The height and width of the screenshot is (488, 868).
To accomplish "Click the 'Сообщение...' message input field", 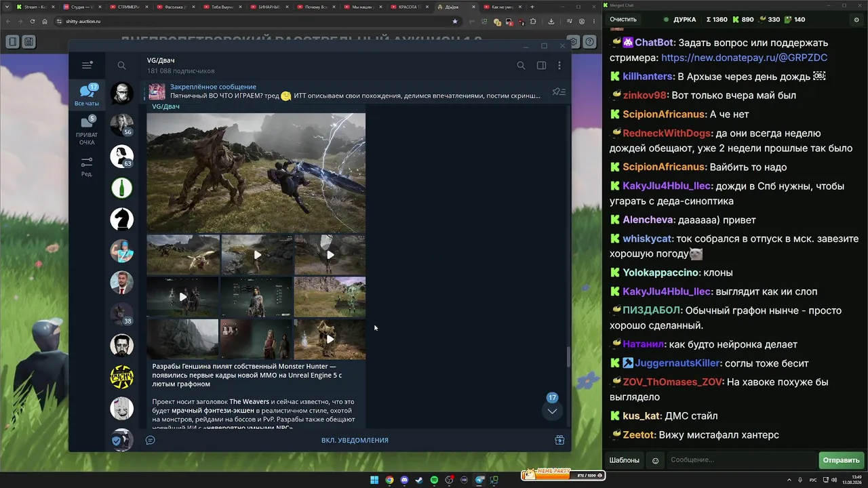I will coord(741,460).
